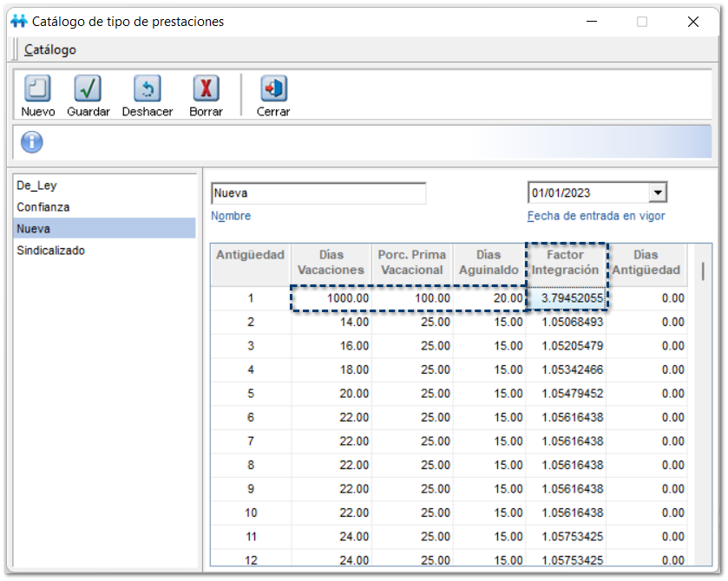Select the Nueva benefit type entry
728x581 pixels.
coord(34,229)
